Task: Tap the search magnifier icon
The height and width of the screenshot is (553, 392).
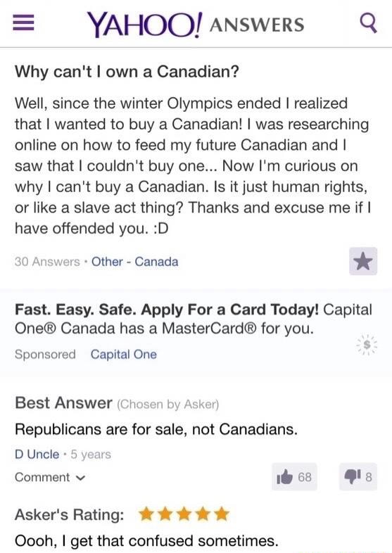Action: pyautogui.click(x=368, y=23)
